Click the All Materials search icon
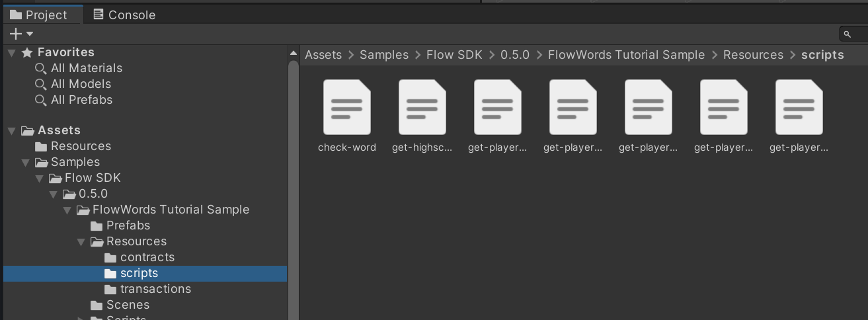The image size is (868, 320). 41,68
